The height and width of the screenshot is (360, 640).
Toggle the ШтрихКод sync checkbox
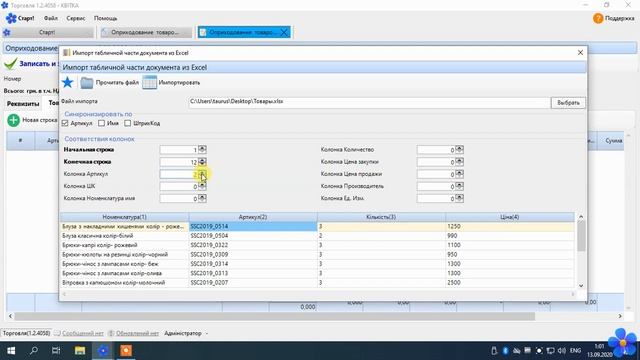pyautogui.click(x=128, y=123)
